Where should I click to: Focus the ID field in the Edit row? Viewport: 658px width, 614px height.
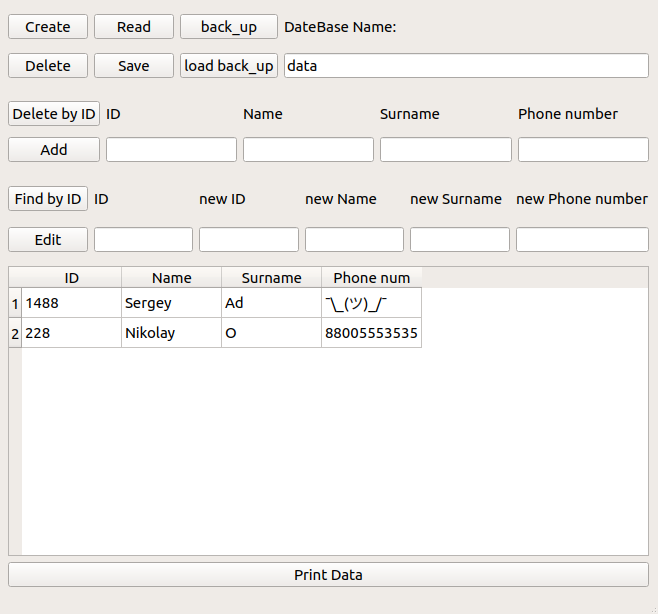[144, 240]
